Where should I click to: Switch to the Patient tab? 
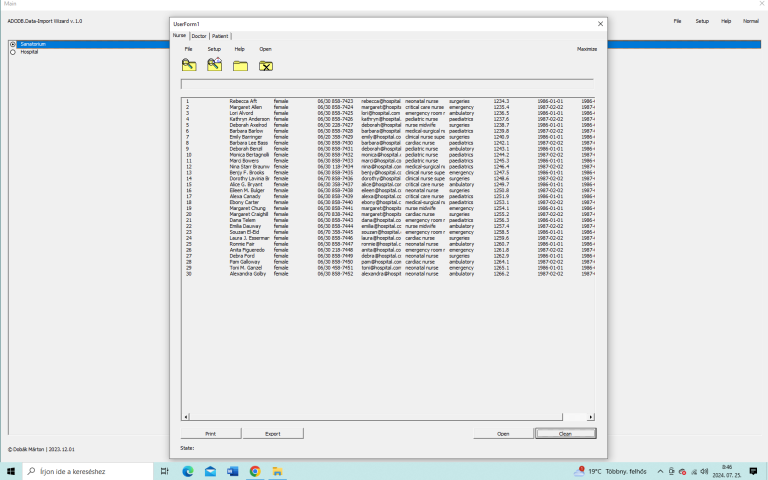click(x=220, y=36)
